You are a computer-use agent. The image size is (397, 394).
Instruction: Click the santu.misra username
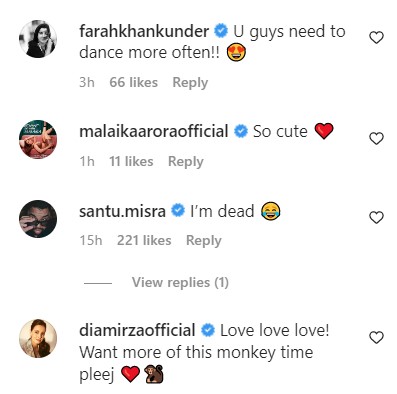tap(122, 211)
